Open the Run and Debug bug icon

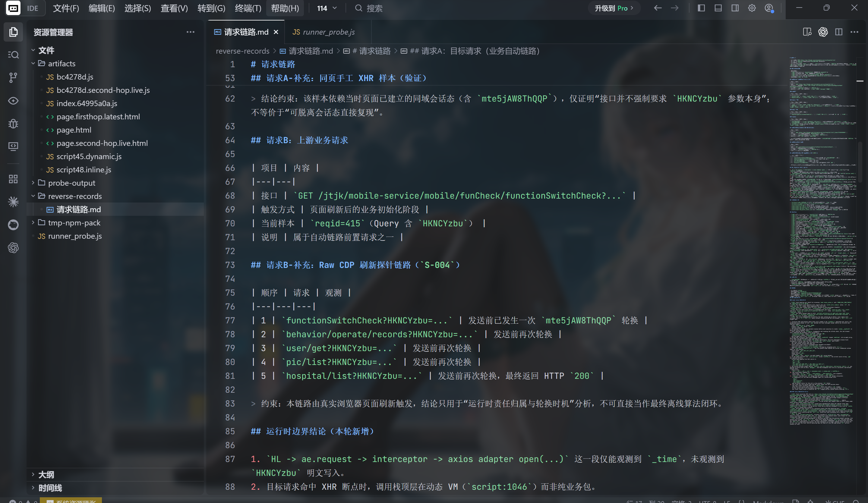pos(13,123)
